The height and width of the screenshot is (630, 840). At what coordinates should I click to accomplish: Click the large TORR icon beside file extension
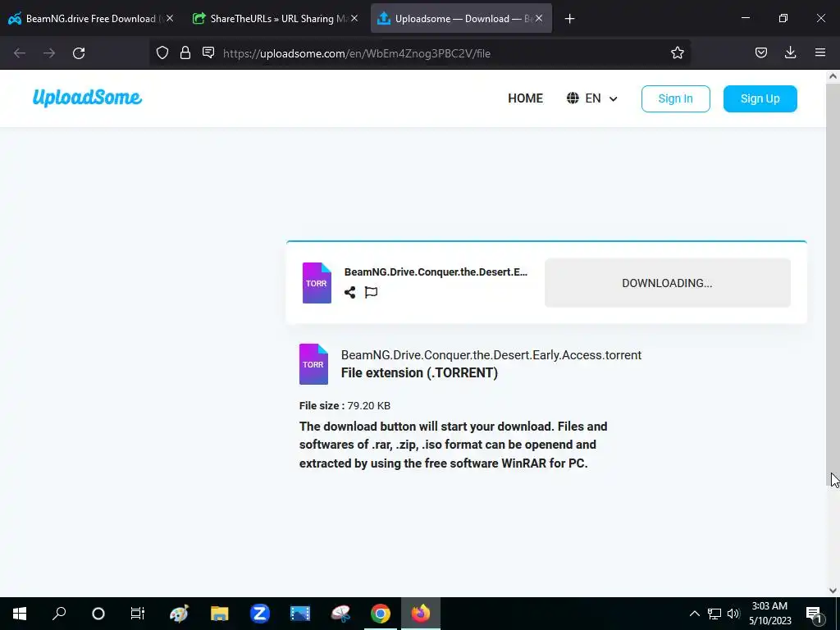[313, 364]
